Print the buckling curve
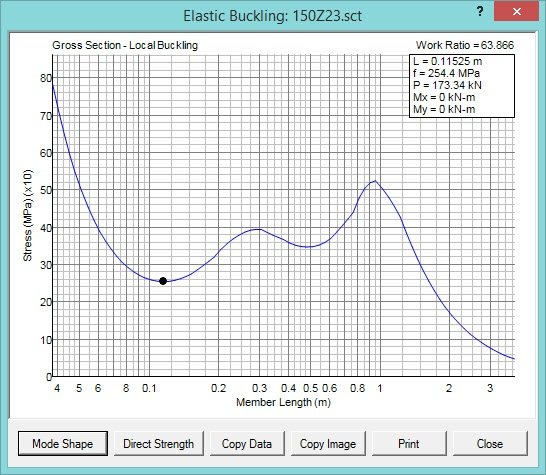546x475 pixels. coord(409,443)
